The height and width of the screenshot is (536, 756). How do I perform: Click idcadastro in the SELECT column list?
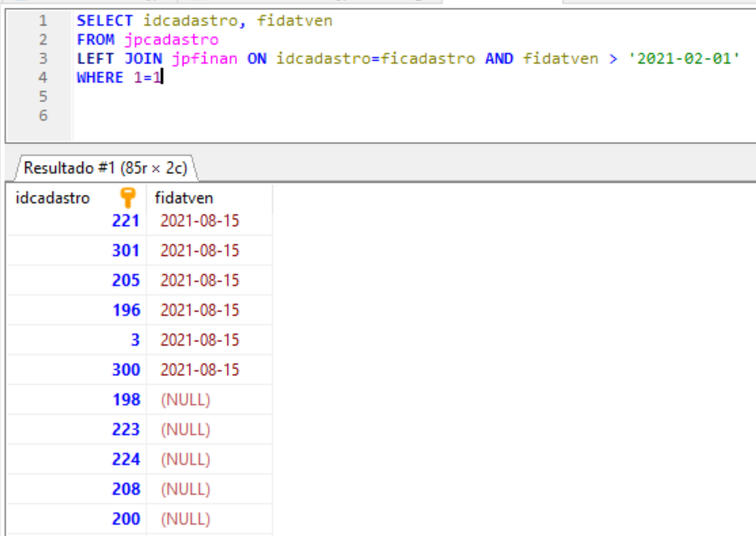click(x=191, y=21)
